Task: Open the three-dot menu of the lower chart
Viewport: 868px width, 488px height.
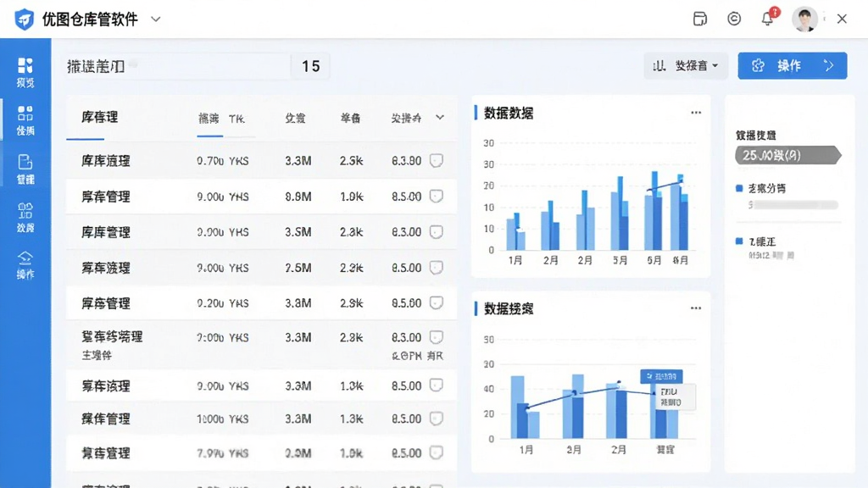Action: (696, 308)
